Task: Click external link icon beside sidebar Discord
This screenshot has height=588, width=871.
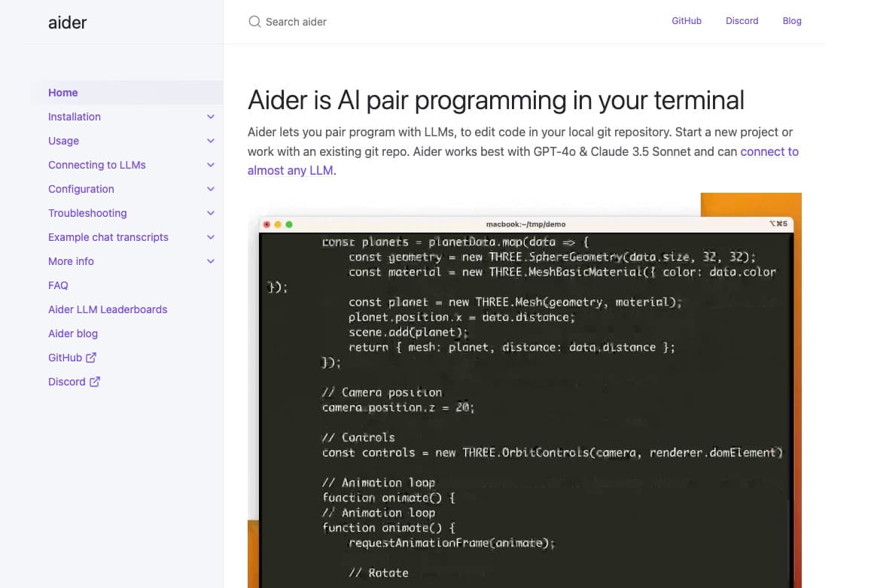Action: [x=95, y=382]
